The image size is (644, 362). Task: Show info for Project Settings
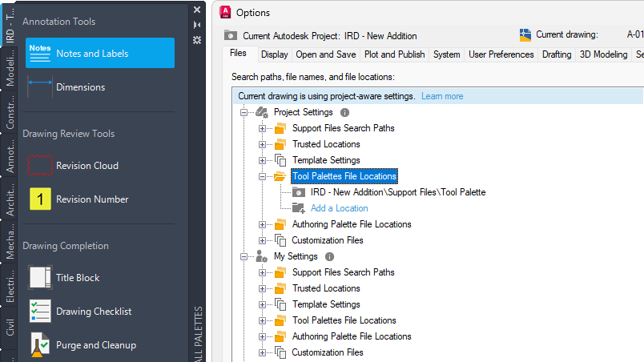click(x=344, y=112)
